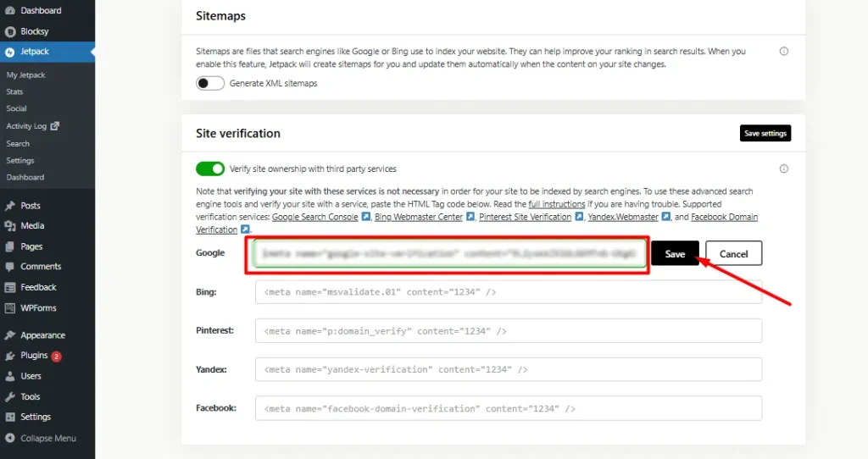868x459 pixels.
Task: Open the Google Search Console link
Action: (x=315, y=217)
